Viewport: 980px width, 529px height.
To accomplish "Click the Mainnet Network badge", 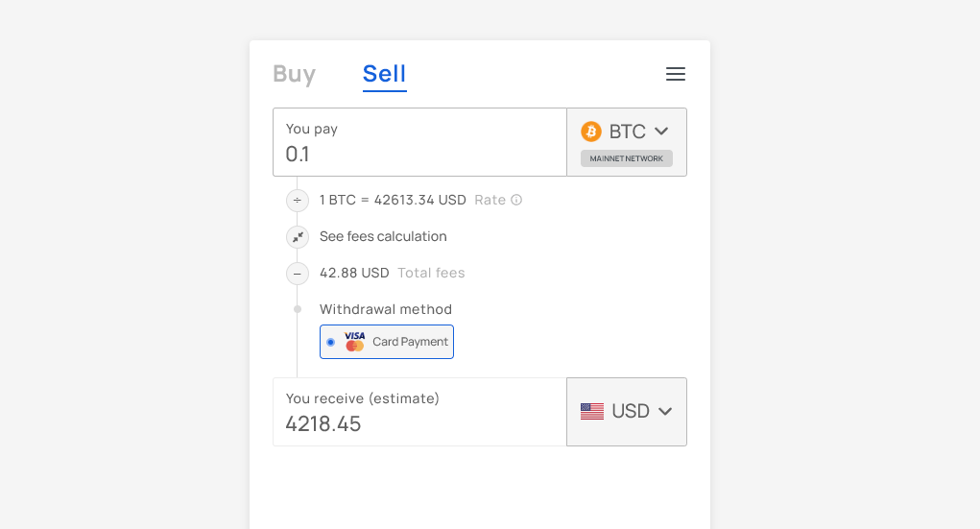I will (x=626, y=158).
